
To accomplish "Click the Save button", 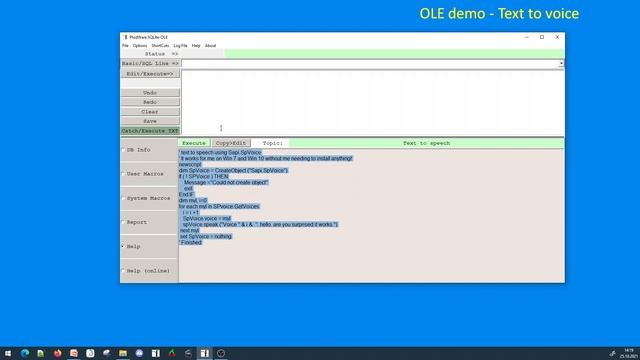I will [x=150, y=121].
